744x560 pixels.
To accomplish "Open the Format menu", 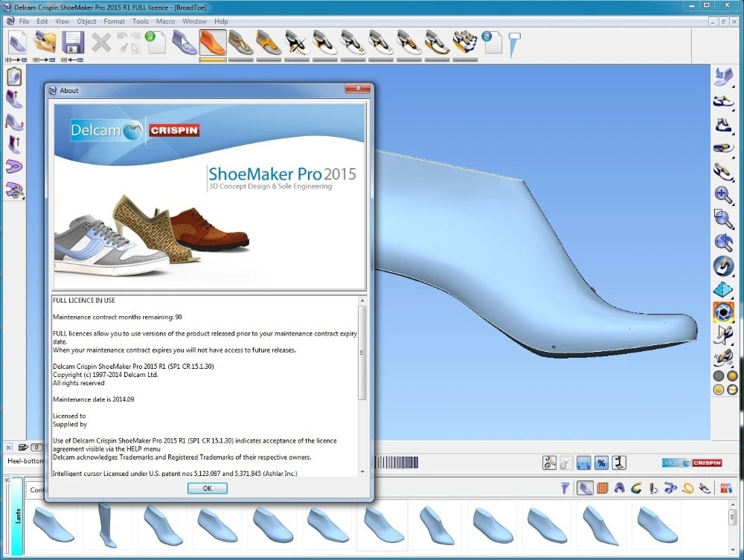I will click(x=115, y=22).
